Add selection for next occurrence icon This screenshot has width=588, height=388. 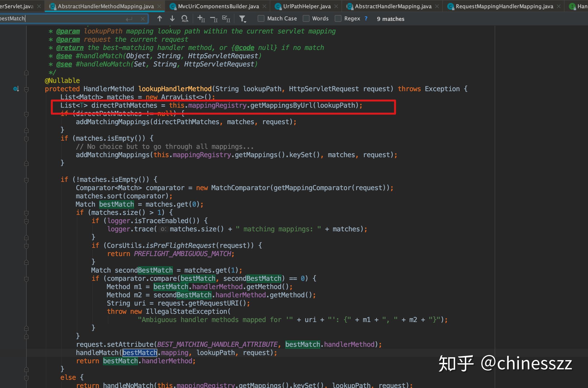[201, 19]
